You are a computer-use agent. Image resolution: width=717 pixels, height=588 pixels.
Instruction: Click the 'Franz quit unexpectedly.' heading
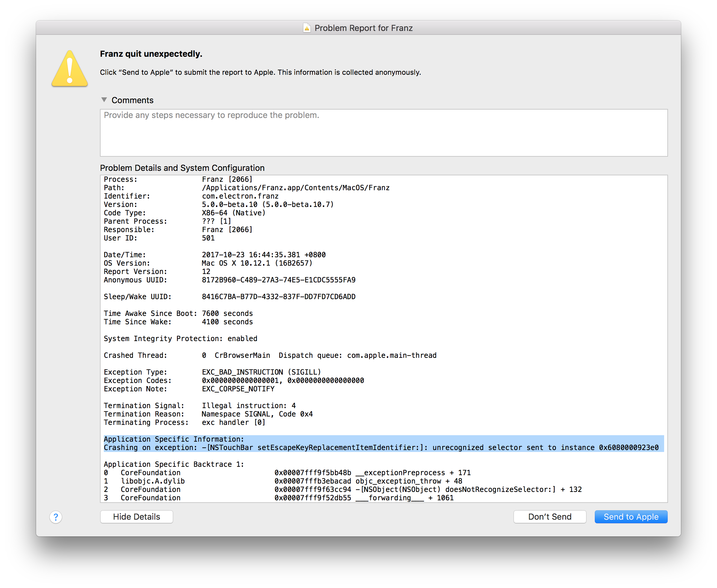151,54
